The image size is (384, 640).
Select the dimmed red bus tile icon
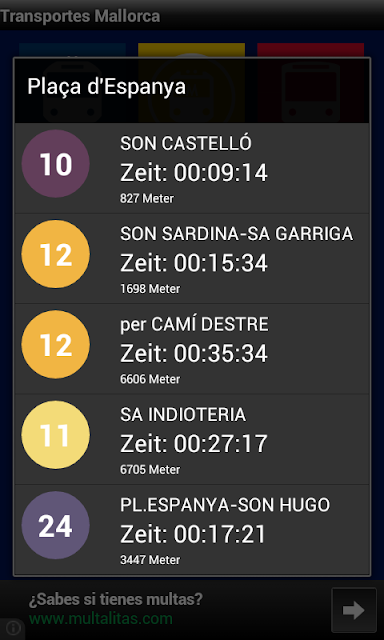pyautogui.click(x=311, y=83)
